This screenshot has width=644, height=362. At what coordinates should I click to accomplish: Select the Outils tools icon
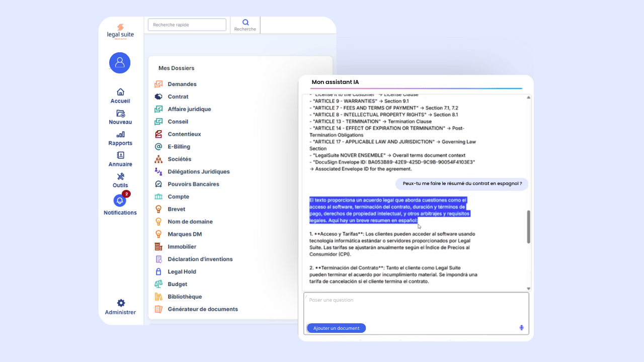(x=120, y=176)
